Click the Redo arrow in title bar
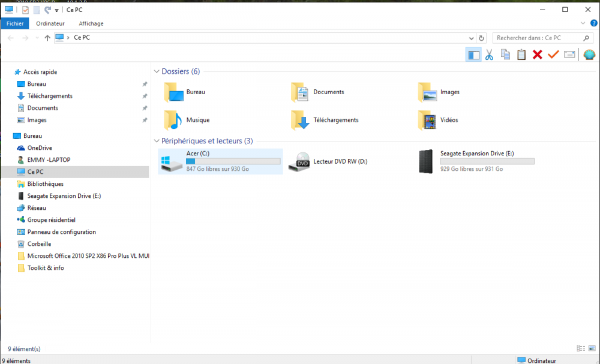The image size is (600, 364). coord(47,10)
